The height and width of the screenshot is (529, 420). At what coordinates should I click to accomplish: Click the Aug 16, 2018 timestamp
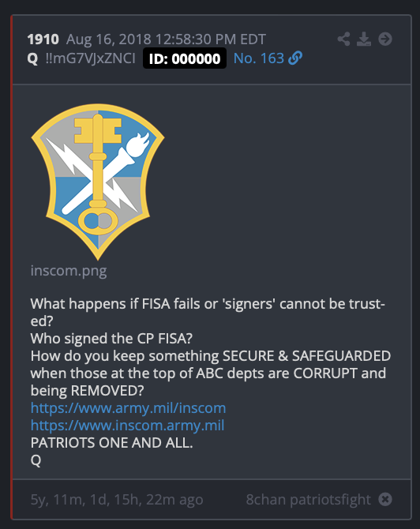(166, 39)
